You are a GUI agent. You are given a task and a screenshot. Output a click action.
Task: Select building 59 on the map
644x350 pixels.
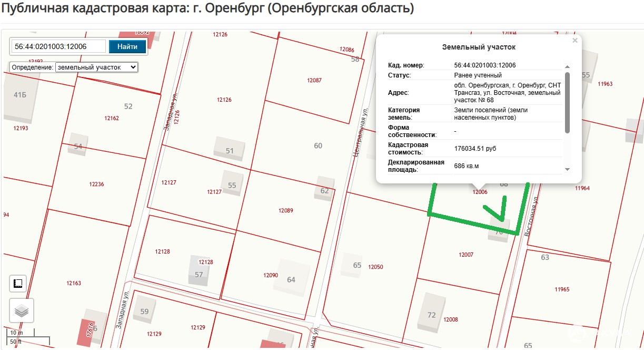(144, 310)
